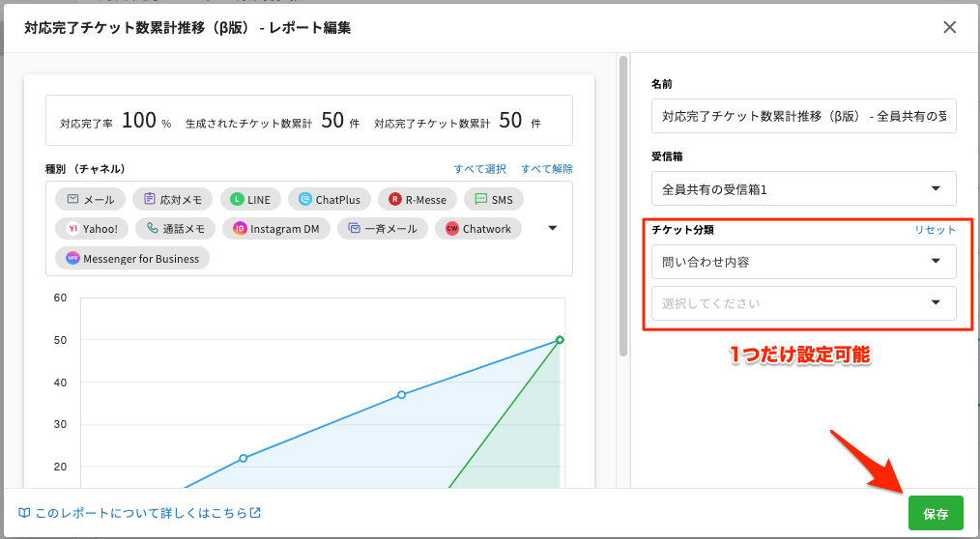Viewport: 980px width, 539px height.
Task: Click the Instagram DM icon
Action: 240,229
